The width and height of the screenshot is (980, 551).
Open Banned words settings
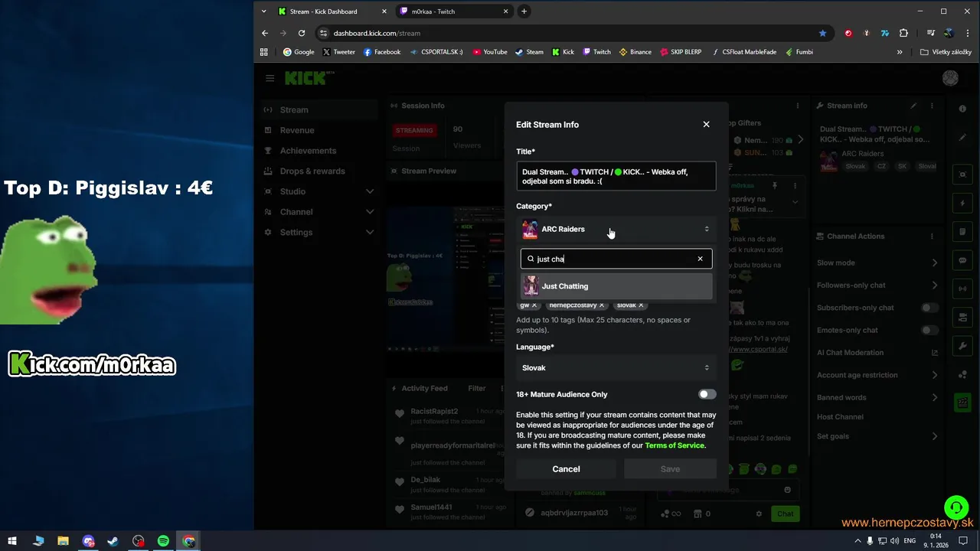pos(877,397)
